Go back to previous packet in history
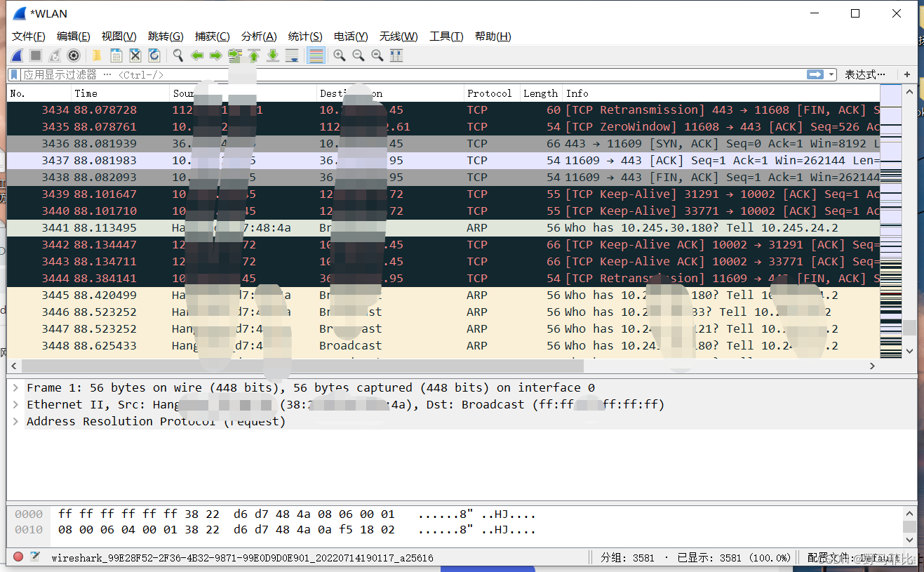This screenshot has height=572, width=924. (197, 55)
